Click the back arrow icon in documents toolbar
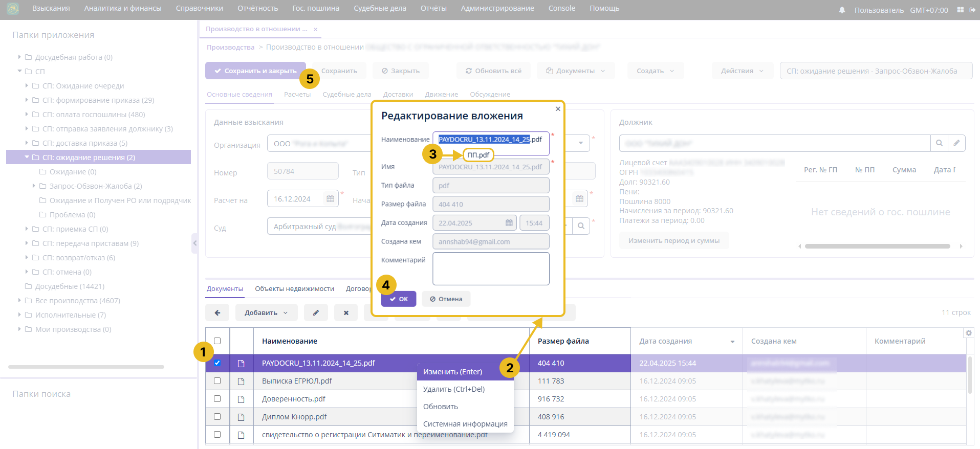980x449 pixels. (217, 312)
